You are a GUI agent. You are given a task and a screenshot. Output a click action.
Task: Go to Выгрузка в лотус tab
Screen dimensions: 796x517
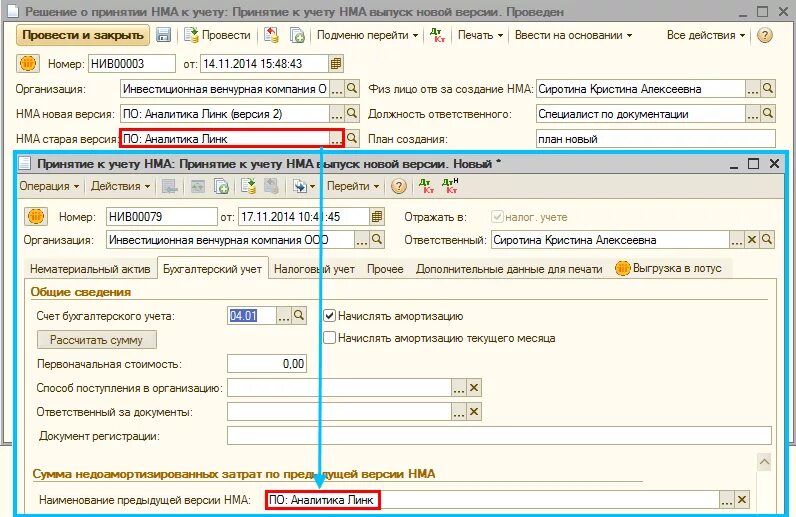669,268
